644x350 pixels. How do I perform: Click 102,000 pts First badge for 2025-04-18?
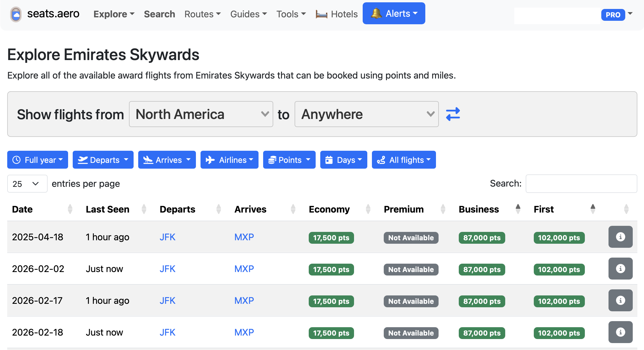tap(559, 238)
